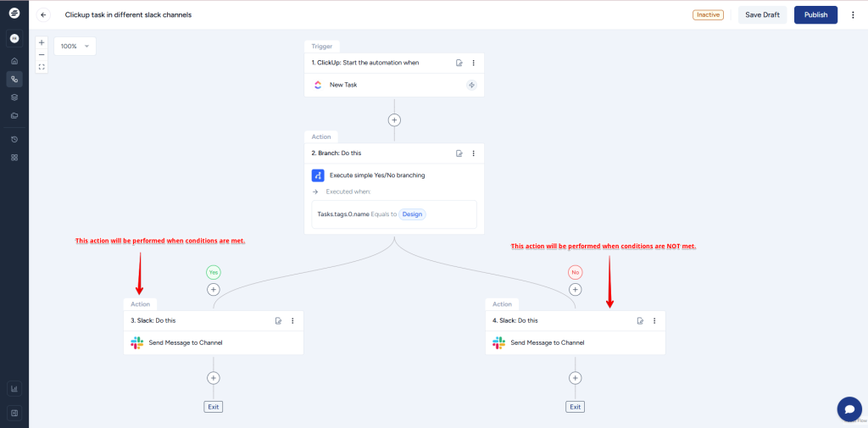Click the target icon beside New Task
The height and width of the screenshot is (428, 868).
[471, 85]
